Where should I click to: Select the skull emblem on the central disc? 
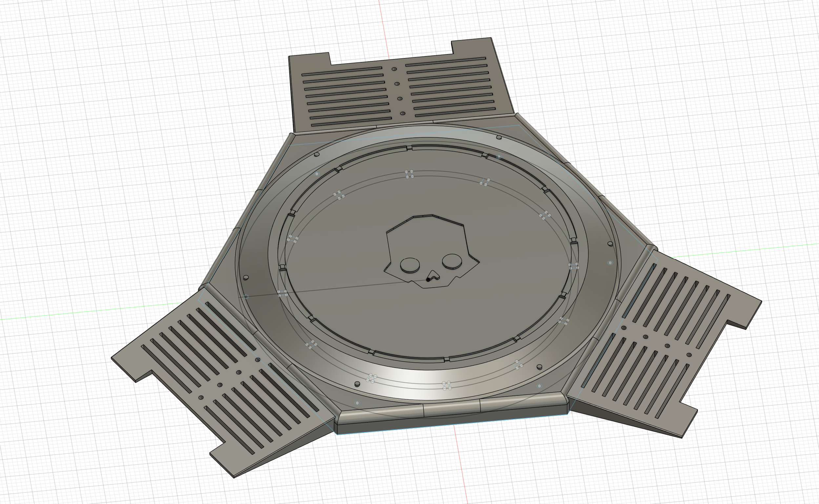pyautogui.click(x=431, y=251)
